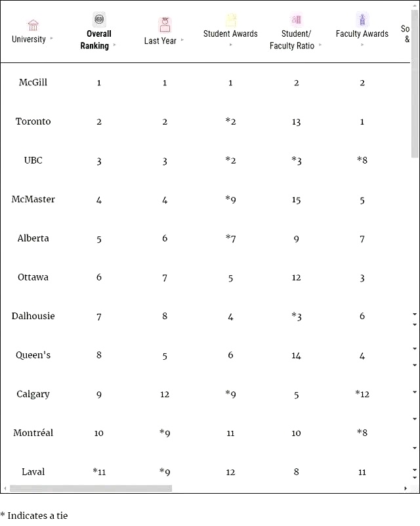420x526 pixels.
Task: Click the Last Year header text
Action: point(160,41)
